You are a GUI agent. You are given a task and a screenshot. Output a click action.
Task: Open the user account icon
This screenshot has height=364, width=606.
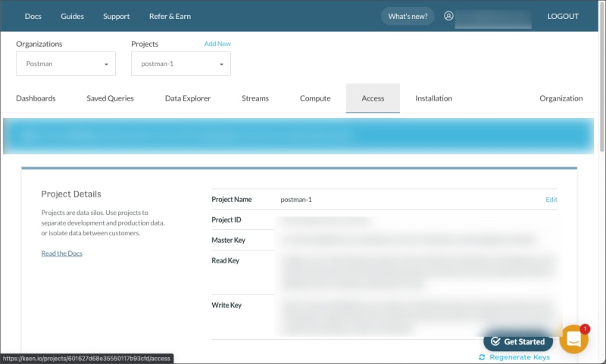pyautogui.click(x=448, y=16)
